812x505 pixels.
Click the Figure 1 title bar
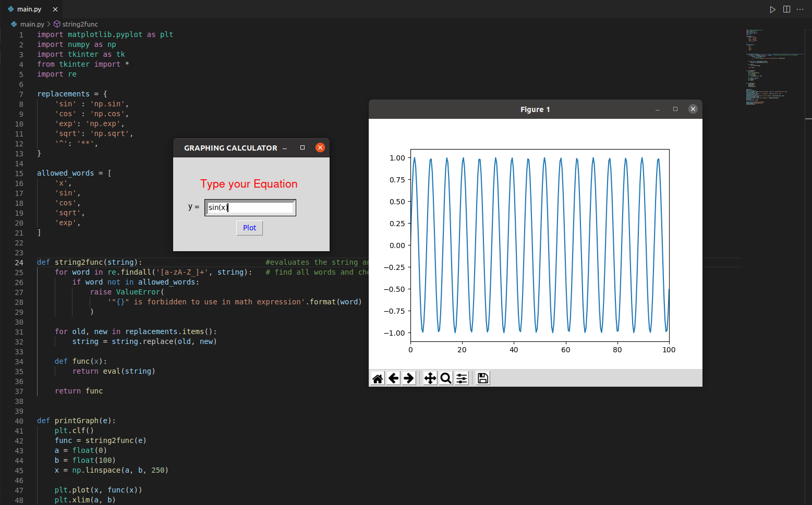click(x=535, y=109)
